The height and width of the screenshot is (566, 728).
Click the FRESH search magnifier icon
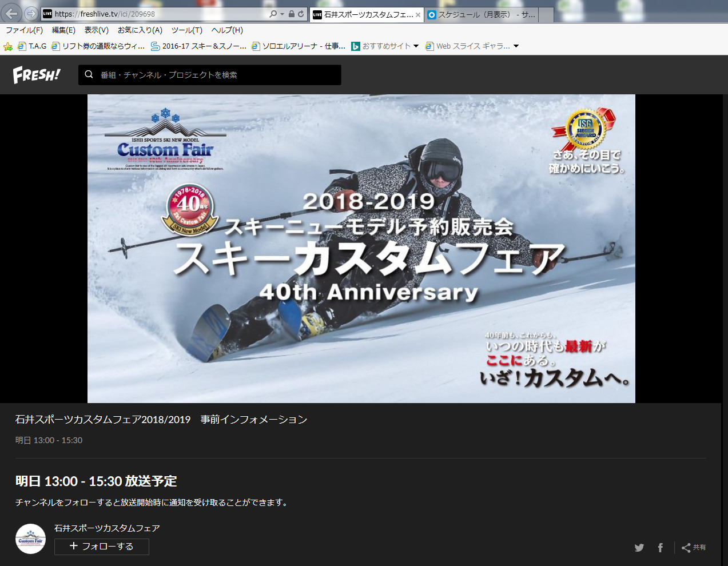click(x=89, y=74)
